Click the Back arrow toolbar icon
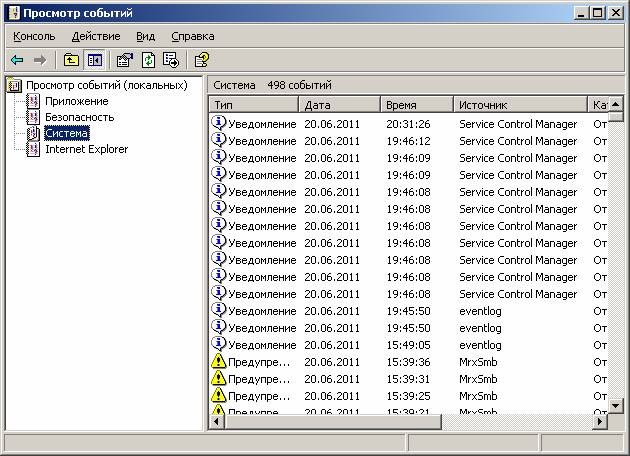Screen dimensions: 630x456 pyautogui.click(x=17, y=60)
